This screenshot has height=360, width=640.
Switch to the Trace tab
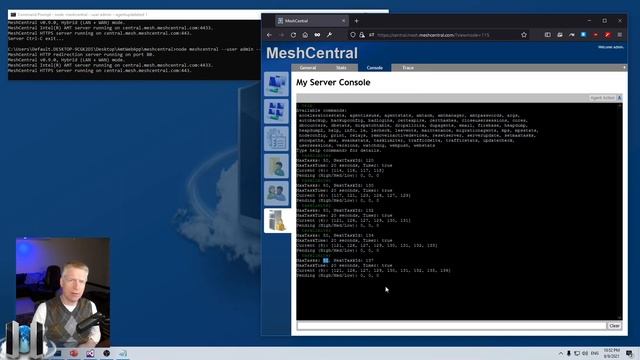pos(408,68)
